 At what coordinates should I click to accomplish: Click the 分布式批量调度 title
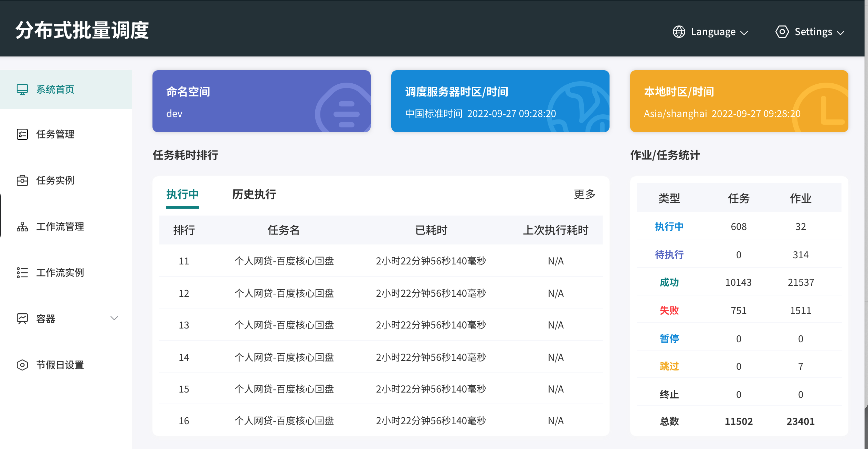[82, 30]
